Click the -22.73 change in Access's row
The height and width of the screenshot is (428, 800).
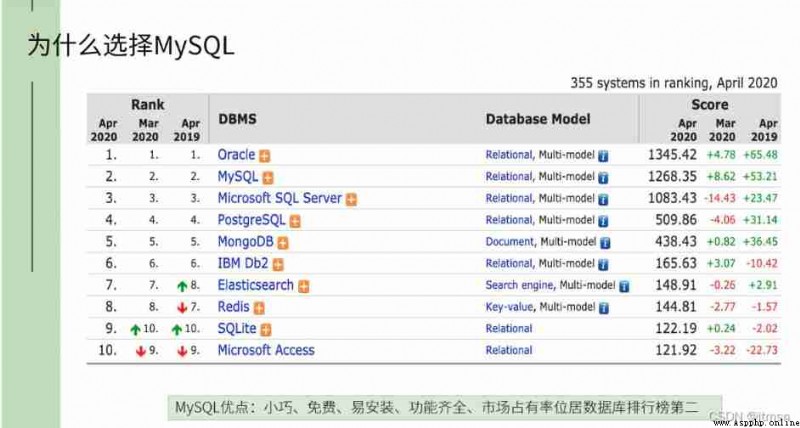coord(760,351)
